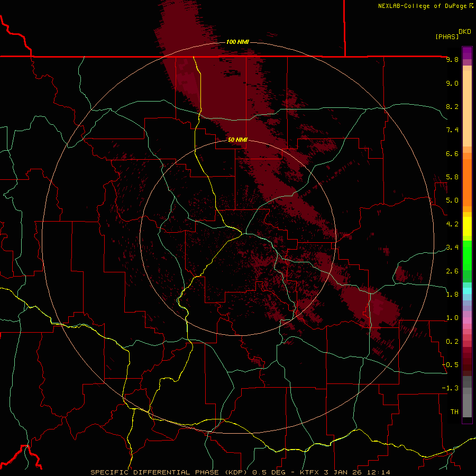This screenshot has width=476, height=476.
Task: Click the 9.0 value on color scale
Action: (452, 83)
